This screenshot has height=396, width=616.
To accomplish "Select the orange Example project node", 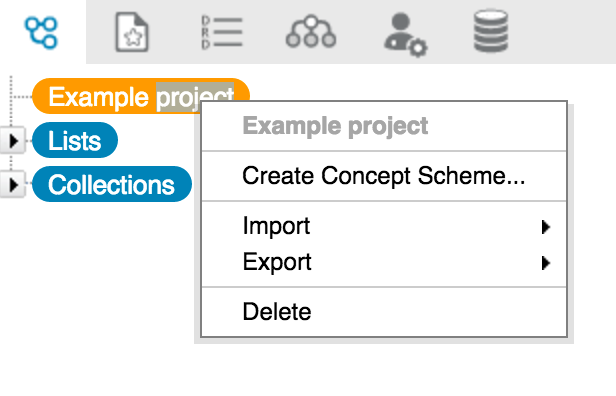I will [x=141, y=96].
